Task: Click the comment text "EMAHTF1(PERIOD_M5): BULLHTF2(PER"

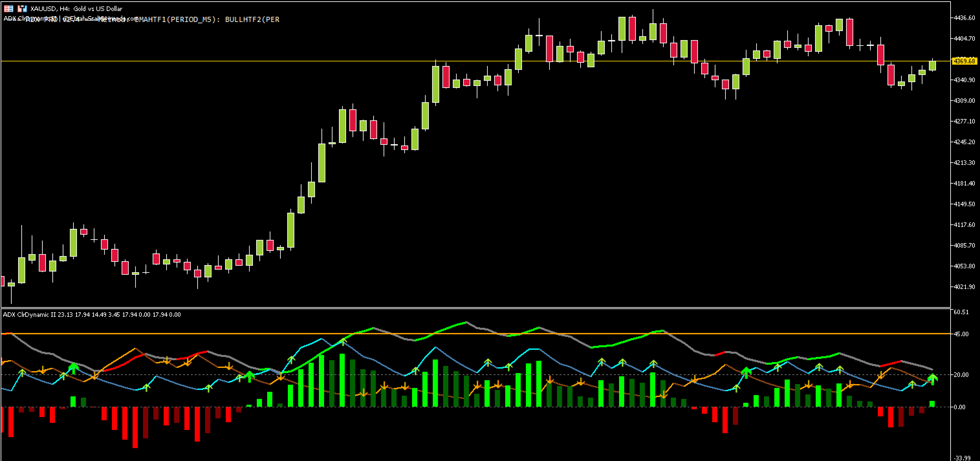Action: [x=207, y=19]
